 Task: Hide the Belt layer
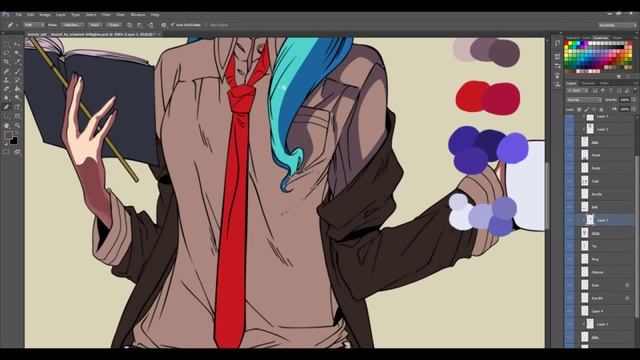click(569, 207)
